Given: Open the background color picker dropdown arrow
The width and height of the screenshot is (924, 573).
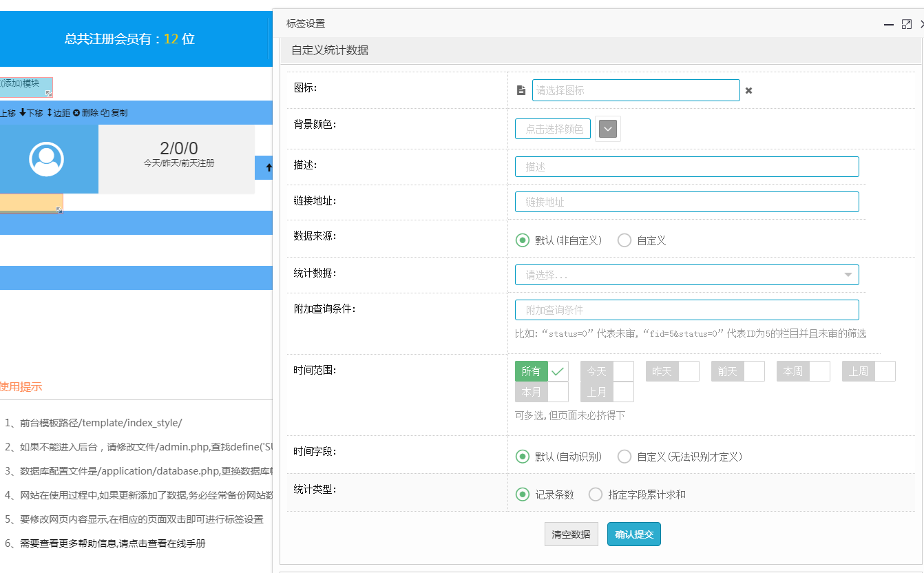Looking at the screenshot, I should coord(607,129).
